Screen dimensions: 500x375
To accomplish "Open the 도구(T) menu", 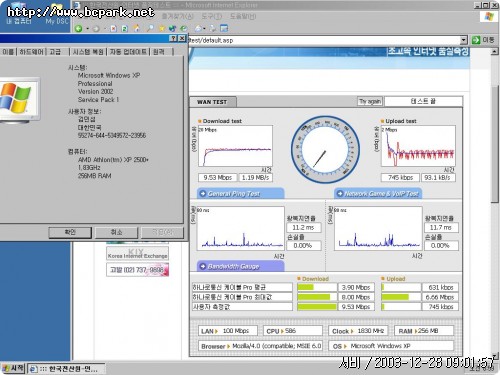I will point(211,16).
